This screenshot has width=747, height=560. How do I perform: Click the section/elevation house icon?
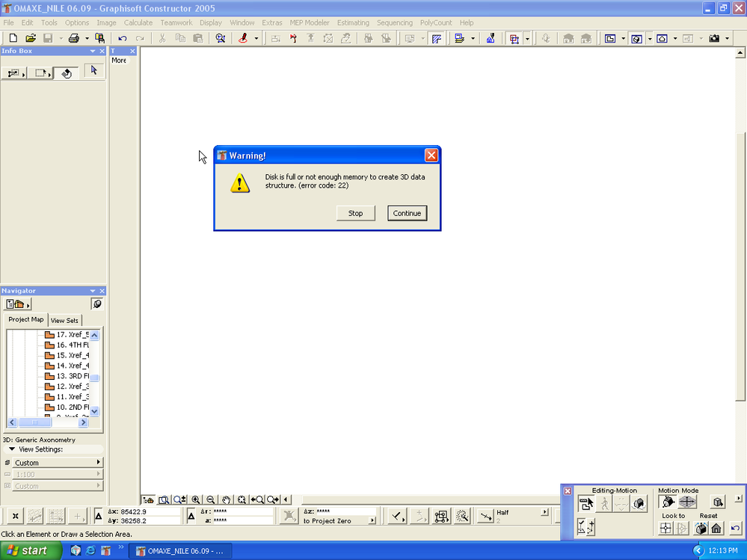point(663,39)
